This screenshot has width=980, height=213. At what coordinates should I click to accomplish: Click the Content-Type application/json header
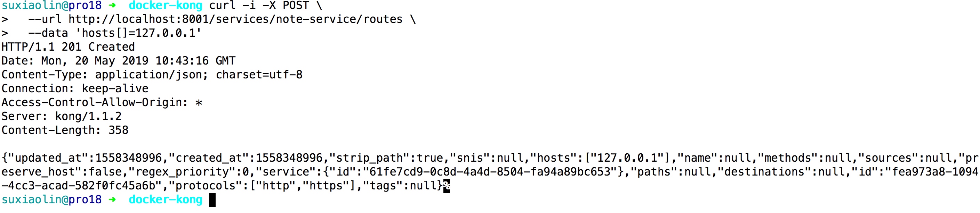[152, 75]
